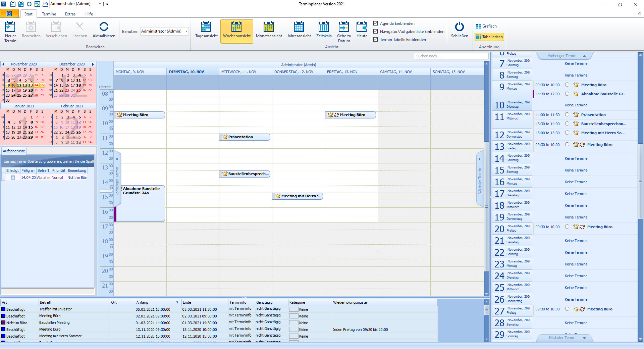Screen dimensions: 644x349
Task: Click the Löschen ribbon icon
Action: (79, 27)
